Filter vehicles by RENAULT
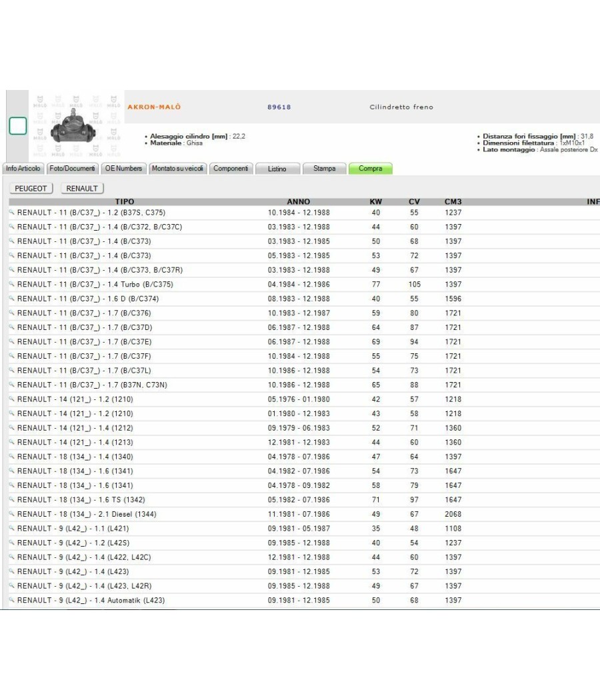The image size is (600, 700). 82,189
